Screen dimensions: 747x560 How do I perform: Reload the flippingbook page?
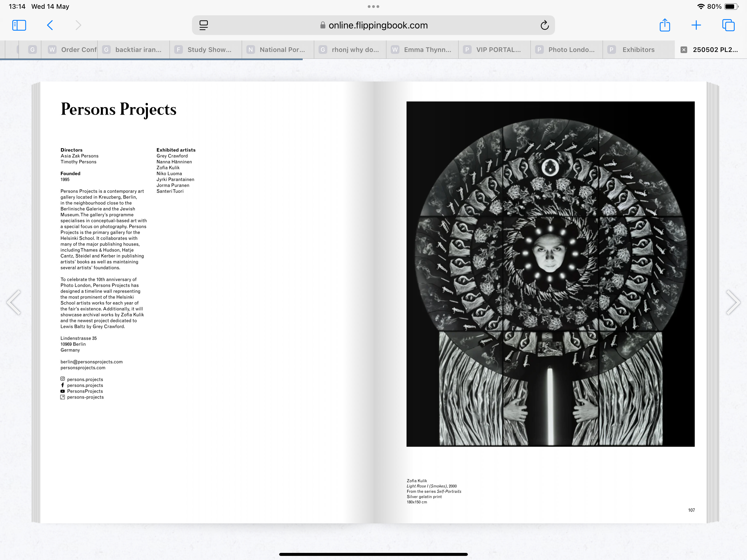tap(544, 25)
